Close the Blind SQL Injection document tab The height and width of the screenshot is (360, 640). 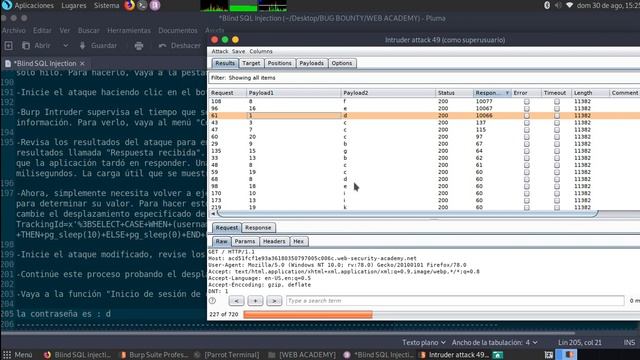point(82,63)
